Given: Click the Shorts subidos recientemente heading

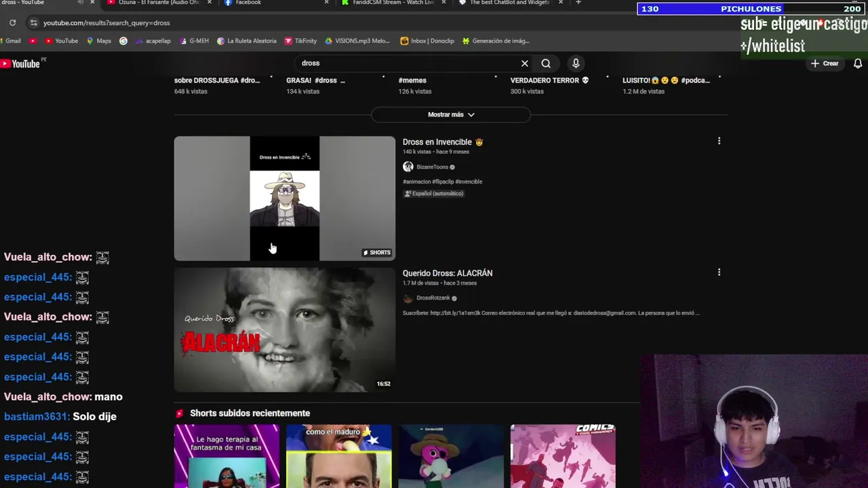Looking at the screenshot, I should pos(250,413).
